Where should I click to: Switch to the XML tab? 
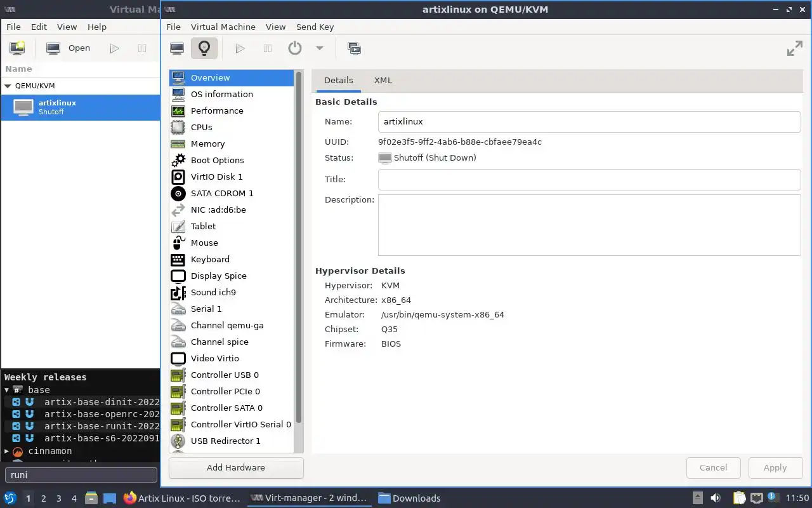383,80
